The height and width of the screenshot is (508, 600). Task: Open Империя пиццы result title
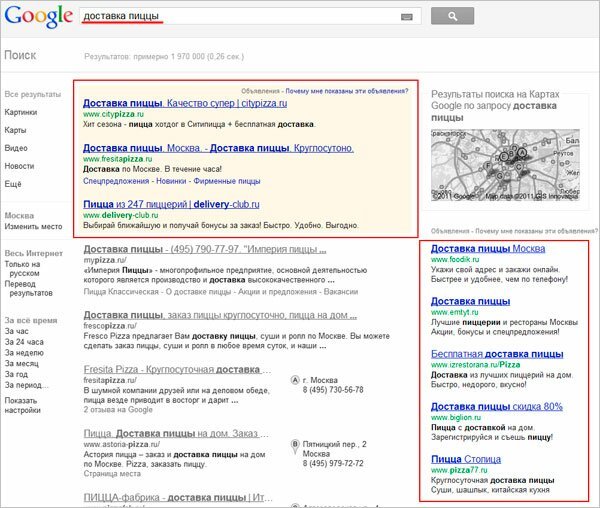(x=205, y=249)
